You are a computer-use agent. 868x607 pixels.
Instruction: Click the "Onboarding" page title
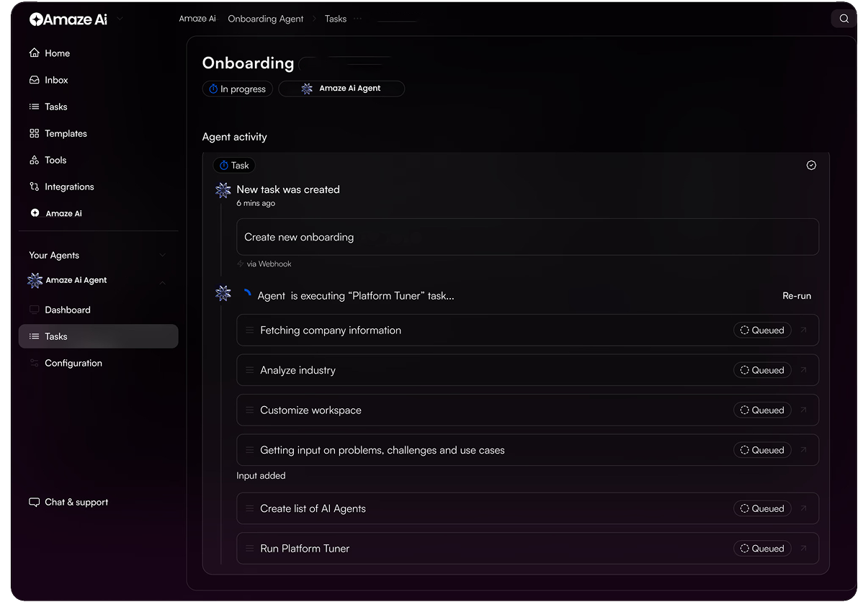(248, 63)
